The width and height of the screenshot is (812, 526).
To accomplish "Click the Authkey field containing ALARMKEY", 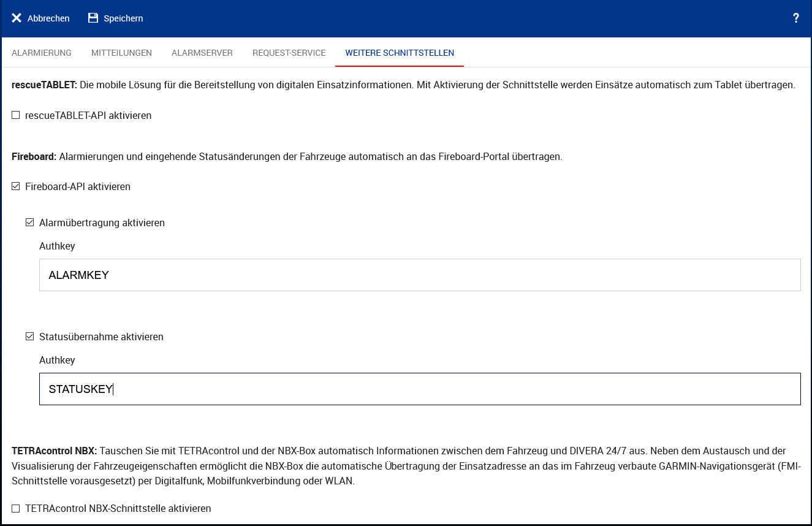I will pyautogui.click(x=420, y=275).
